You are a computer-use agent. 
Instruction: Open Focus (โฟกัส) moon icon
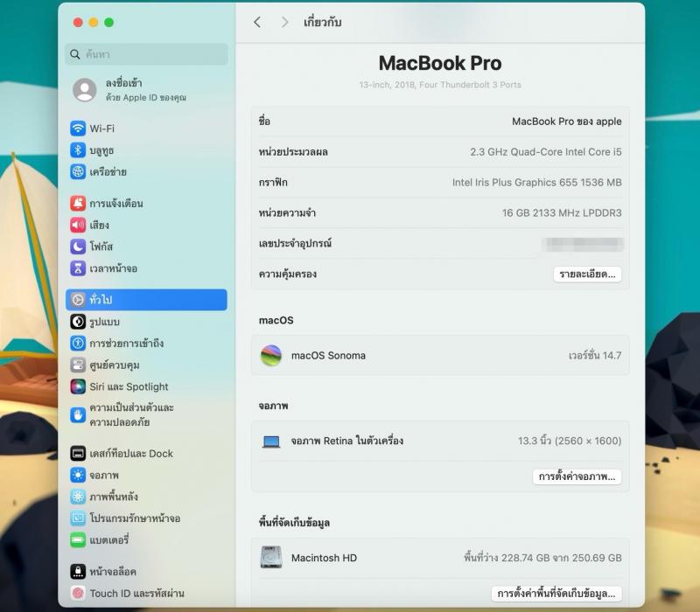79,247
